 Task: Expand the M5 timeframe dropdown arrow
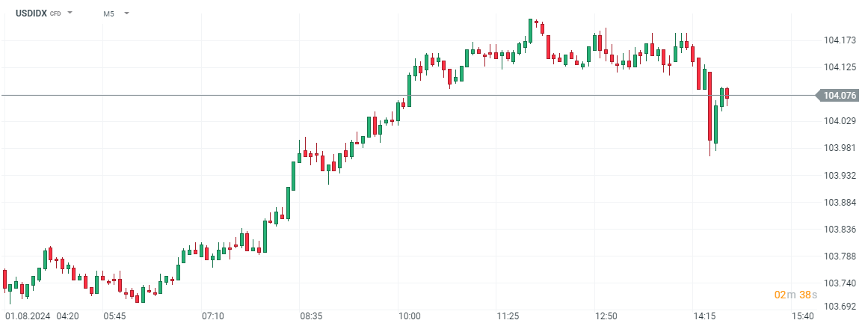point(126,13)
